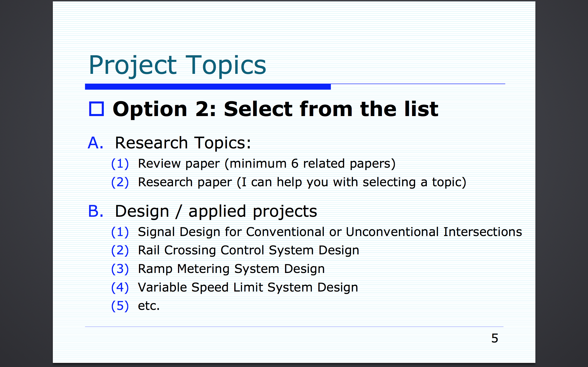
Task: Click the square bullet before Option 2
Action: tap(96, 109)
